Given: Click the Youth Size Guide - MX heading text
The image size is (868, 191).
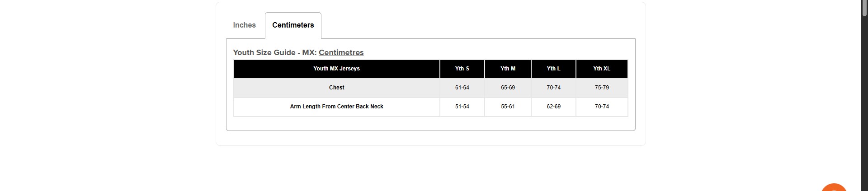Looking at the screenshot, I should tap(274, 53).
